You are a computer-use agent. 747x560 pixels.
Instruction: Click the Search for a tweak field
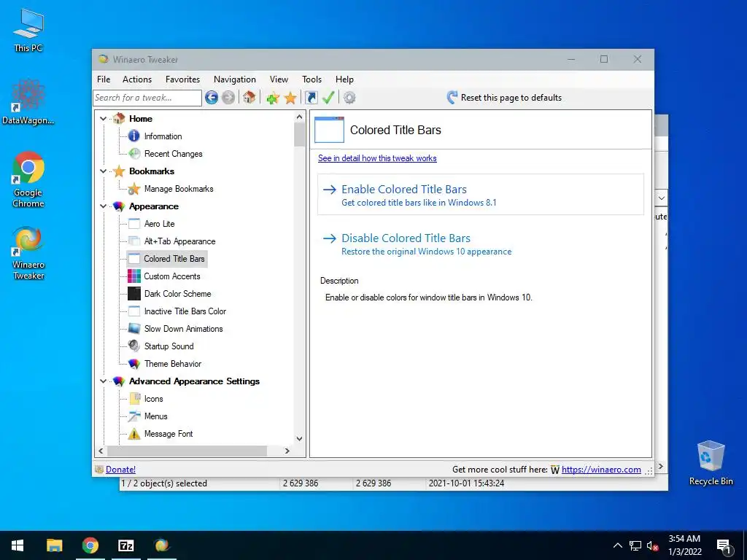coord(147,98)
